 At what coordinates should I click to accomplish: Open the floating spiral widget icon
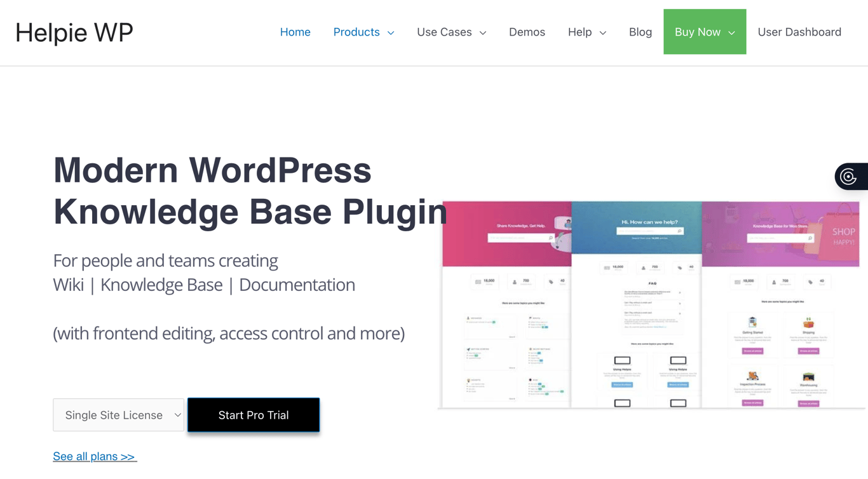(x=850, y=177)
